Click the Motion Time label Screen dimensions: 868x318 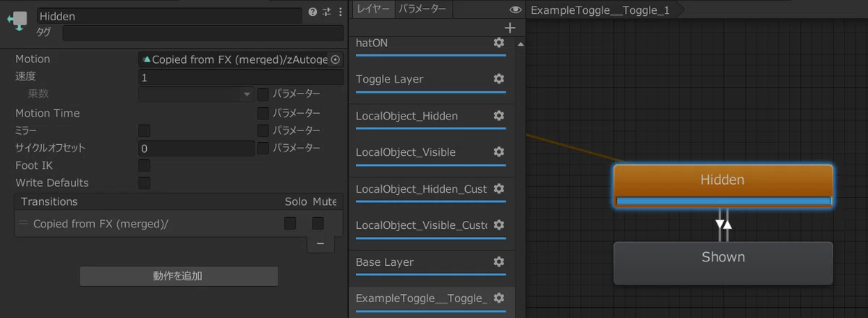48,113
